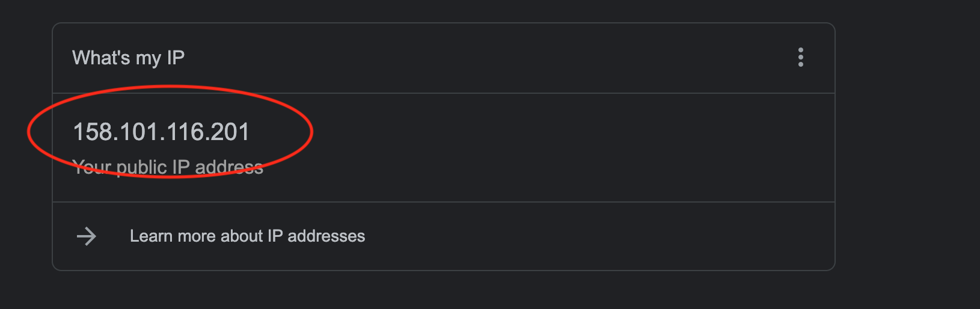Click the word "my" in the card title

click(148, 59)
